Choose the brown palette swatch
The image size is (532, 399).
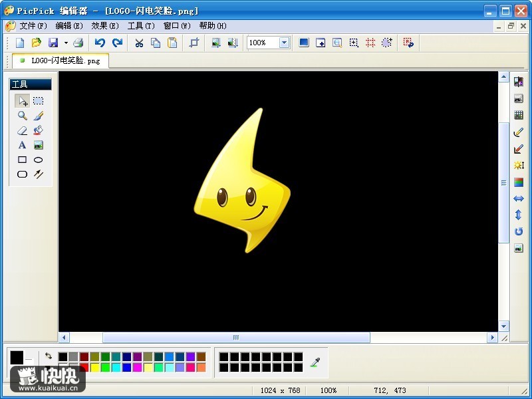tap(201, 356)
